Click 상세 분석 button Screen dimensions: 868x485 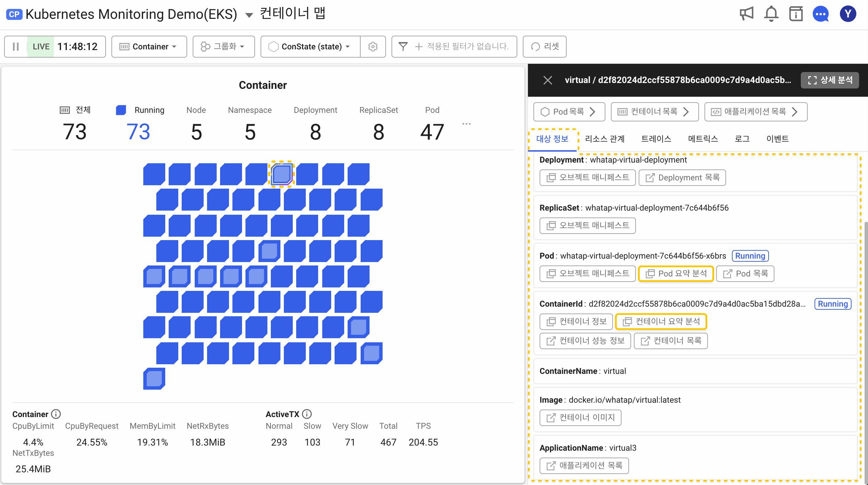(830, 80)
